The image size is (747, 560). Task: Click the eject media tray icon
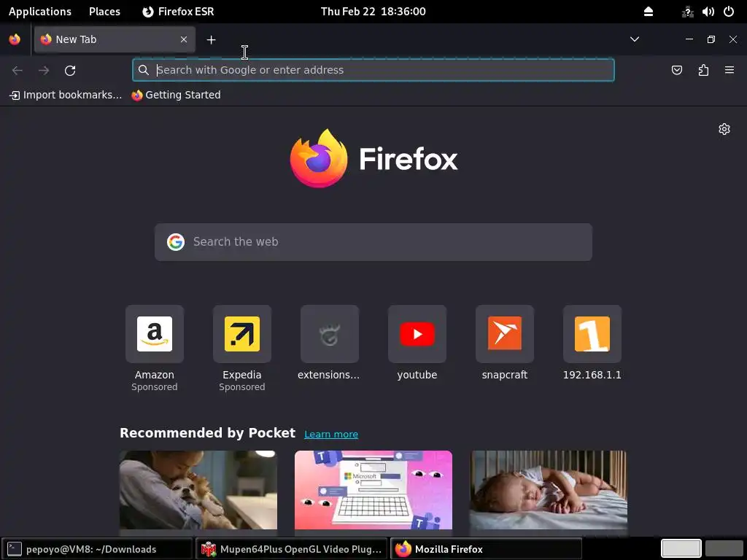(649, 12)
